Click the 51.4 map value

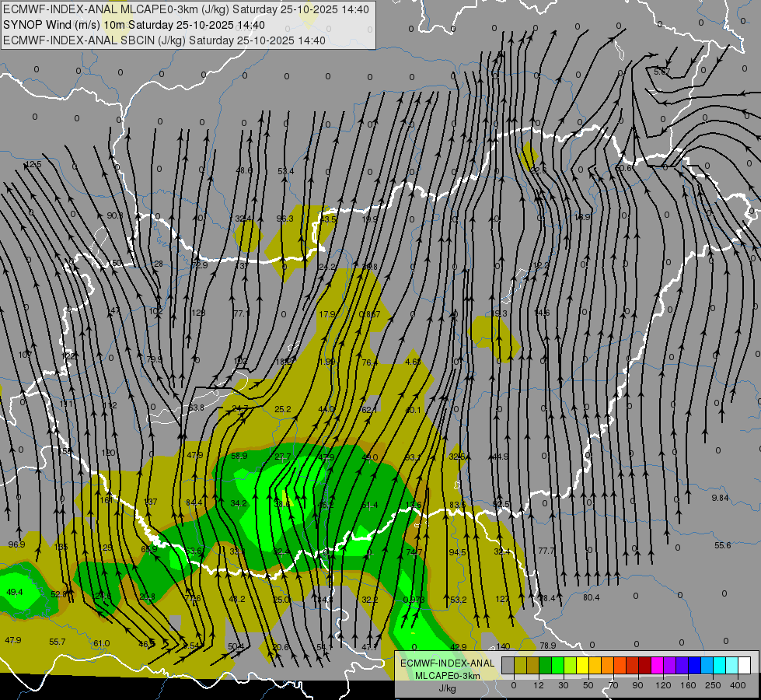370,506
